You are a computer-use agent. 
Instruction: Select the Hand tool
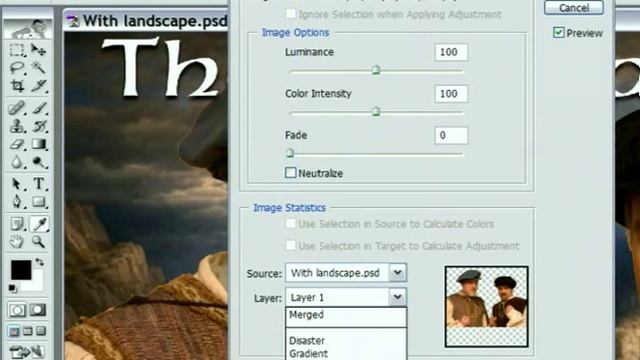pos(17,242)
